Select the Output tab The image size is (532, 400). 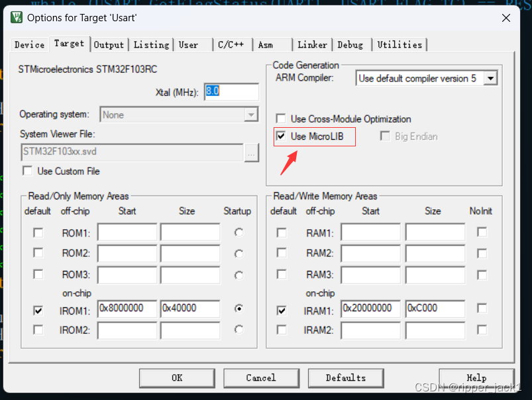click(x=108, y=44)
